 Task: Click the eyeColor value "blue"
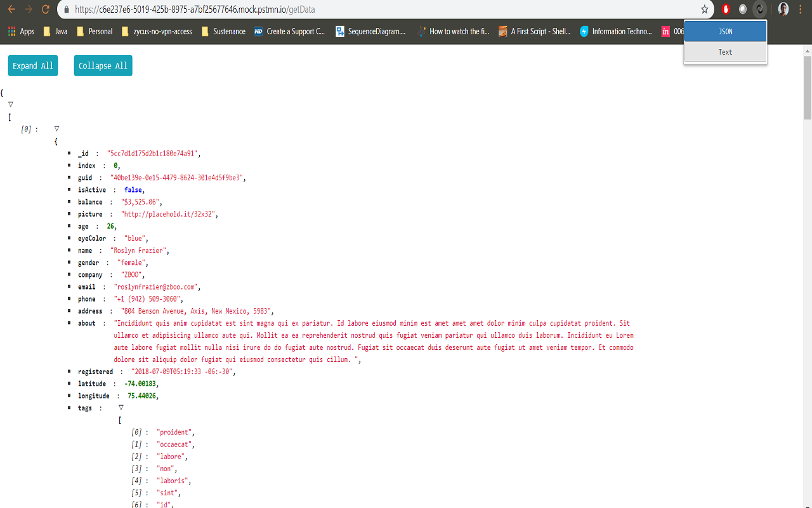[135, 238]
